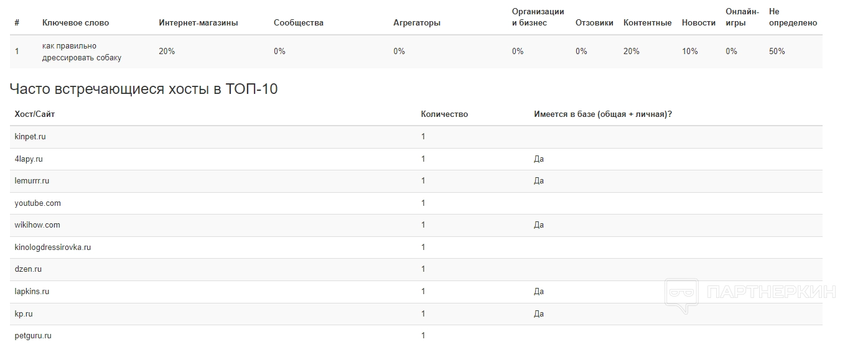Viewport: 868px width, 347px height.
Task: Click the Сообщества column header
Action: pyautogui.click(x=299, y=23)
